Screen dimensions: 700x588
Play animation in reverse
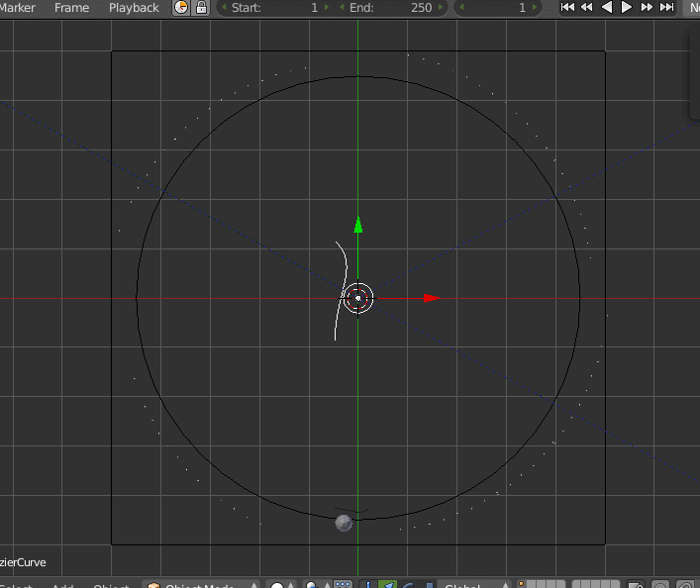click(x=607, y=7)
